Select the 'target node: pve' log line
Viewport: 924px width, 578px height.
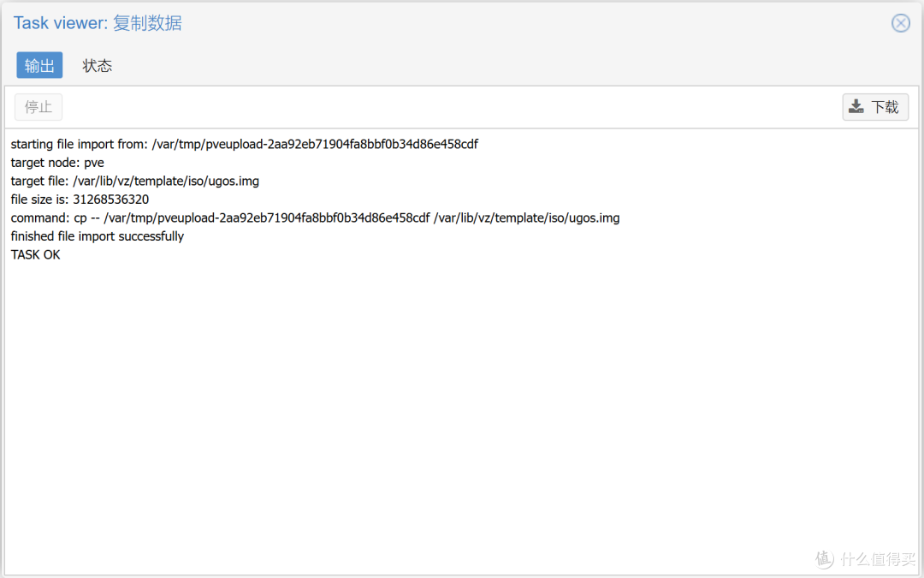(x=57, y=163)
